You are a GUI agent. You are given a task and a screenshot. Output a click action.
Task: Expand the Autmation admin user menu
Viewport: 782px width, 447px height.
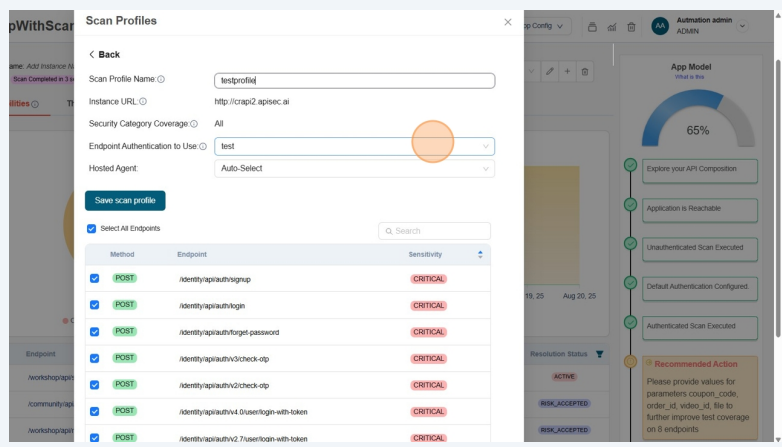click(742, 26)
